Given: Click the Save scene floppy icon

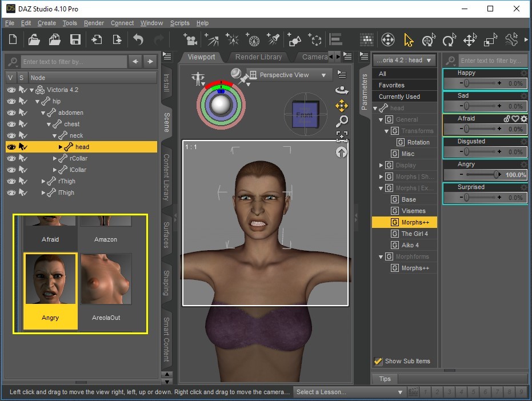Looking at the screenshot, I should [75, 39].
